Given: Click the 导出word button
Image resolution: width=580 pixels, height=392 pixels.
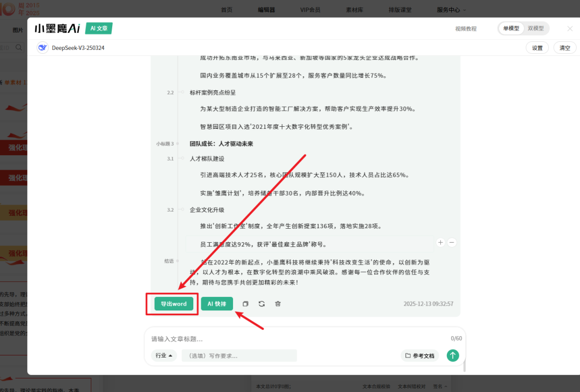Looking at the screenshot, I should tap(172, 303).
